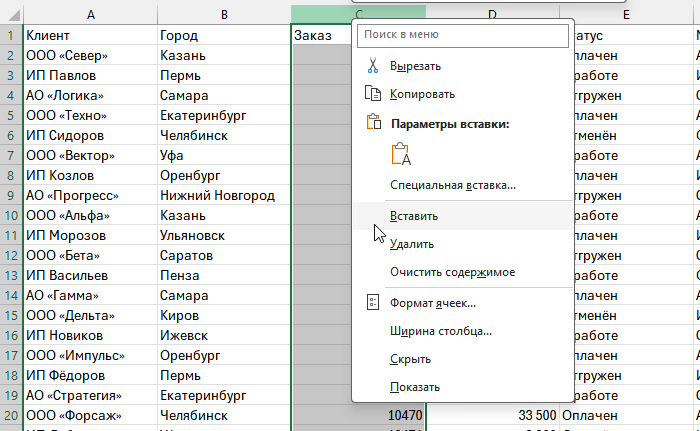Unhide columns with 'Показать'
This screenshot has width=700, height=431.
(x=415, y=387)
